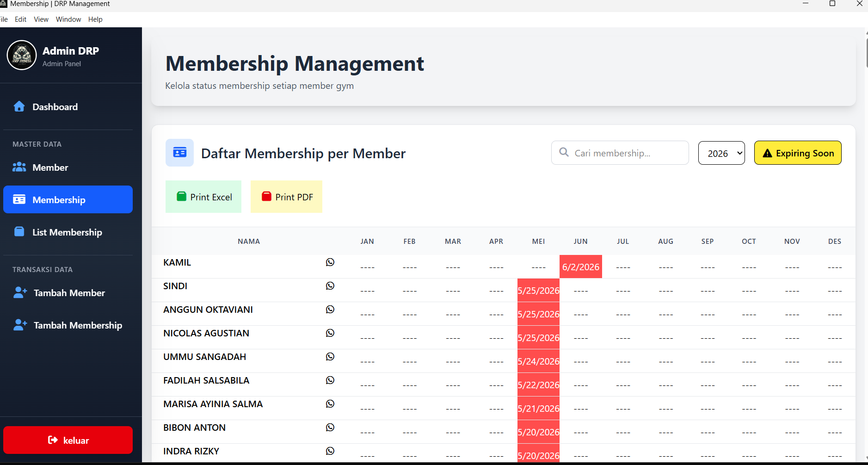Viewport: 868px width, 465px height.
Task: Click the MEI column header
Action: 538,241
